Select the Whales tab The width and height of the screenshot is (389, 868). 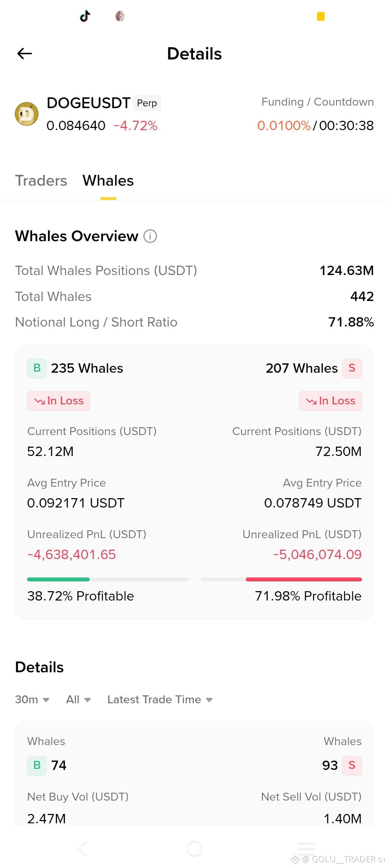[x=108, y=181]
